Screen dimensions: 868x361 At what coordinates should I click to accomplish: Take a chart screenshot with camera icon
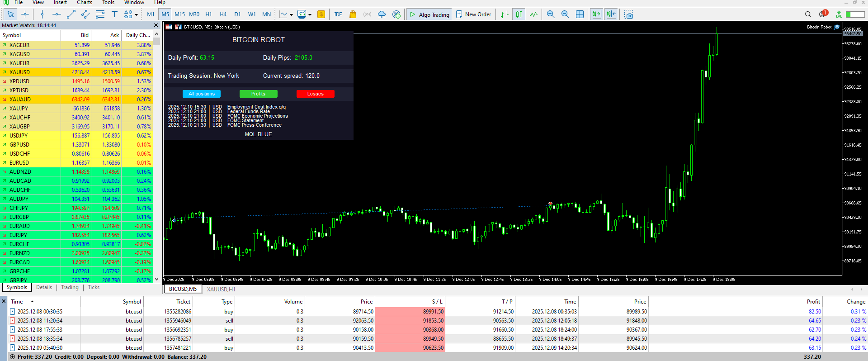pyautogui.click(x=628, y=14)
